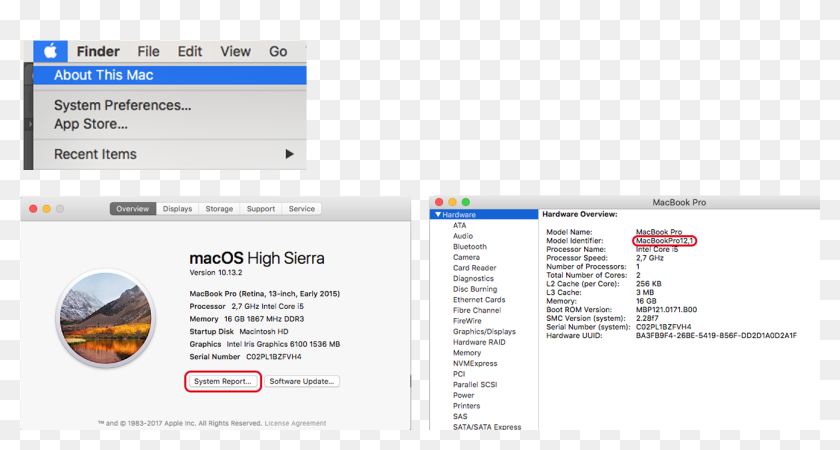Select Ethernet Cards in hardware list
Viewport: 840px width, 450px height.
(x=479, y=300)
